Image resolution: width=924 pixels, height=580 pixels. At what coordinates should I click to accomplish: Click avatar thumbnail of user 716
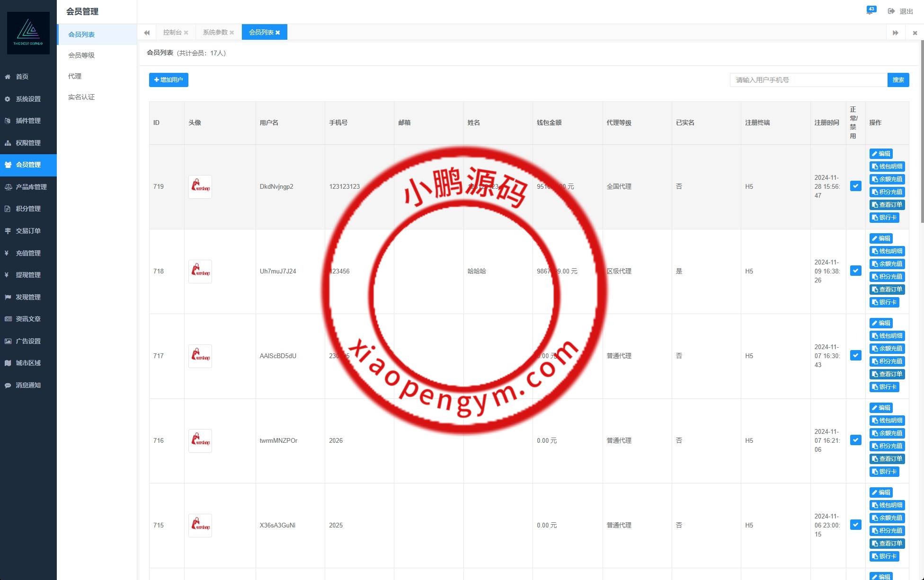(x=200, y=441)
